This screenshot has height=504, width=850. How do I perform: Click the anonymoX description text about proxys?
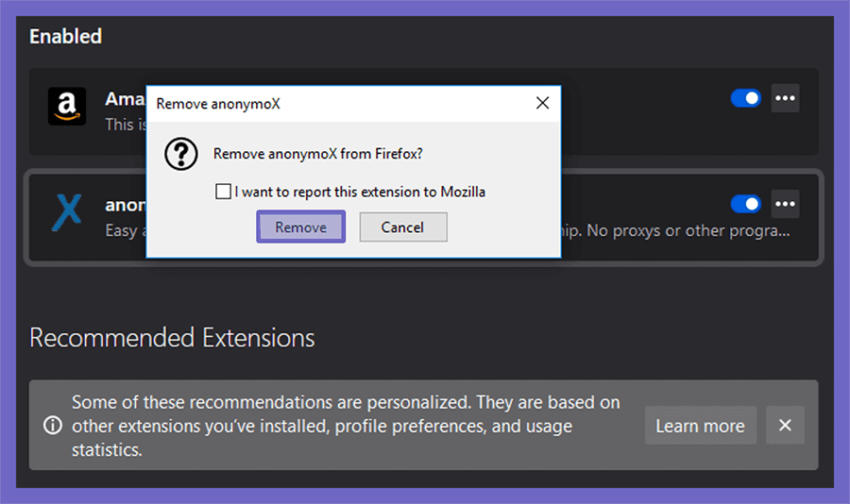click(675, 231)
